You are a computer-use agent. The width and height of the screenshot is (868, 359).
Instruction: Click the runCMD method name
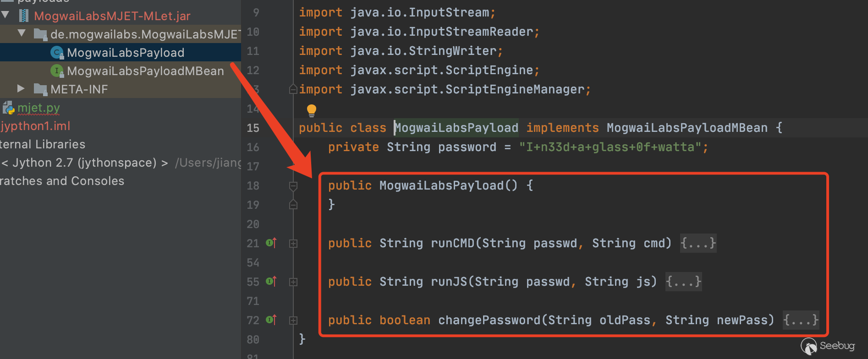click(453, 243)
